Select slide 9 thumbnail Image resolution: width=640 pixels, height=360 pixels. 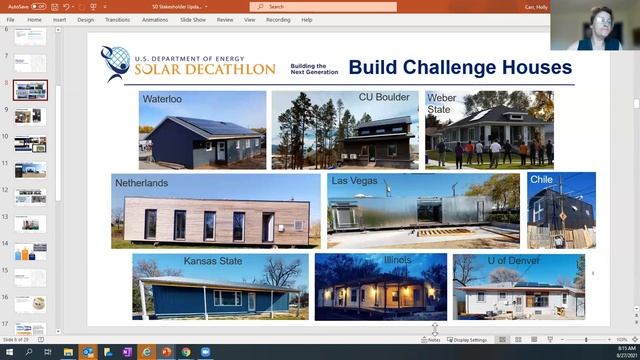30,116
